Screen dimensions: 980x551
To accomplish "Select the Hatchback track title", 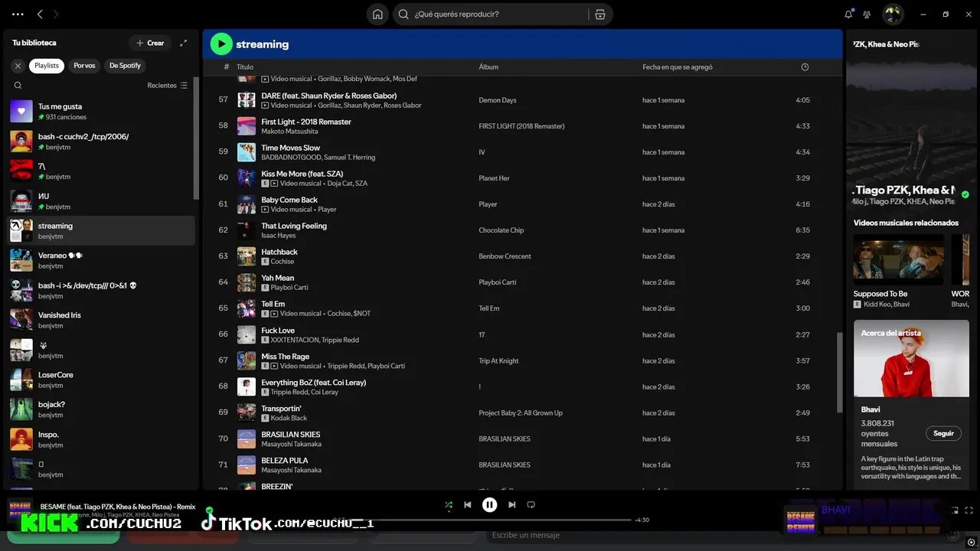I will tap(279, 252).
